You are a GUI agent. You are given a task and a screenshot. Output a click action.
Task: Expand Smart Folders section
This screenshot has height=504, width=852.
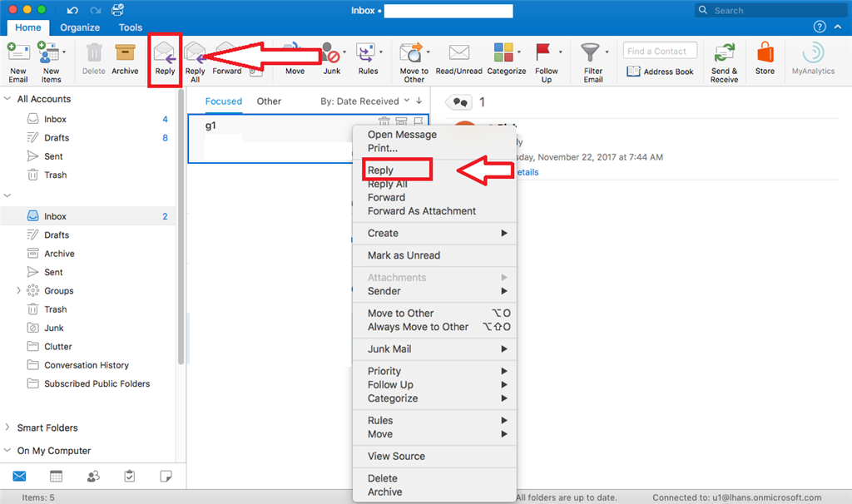[7, 427]
